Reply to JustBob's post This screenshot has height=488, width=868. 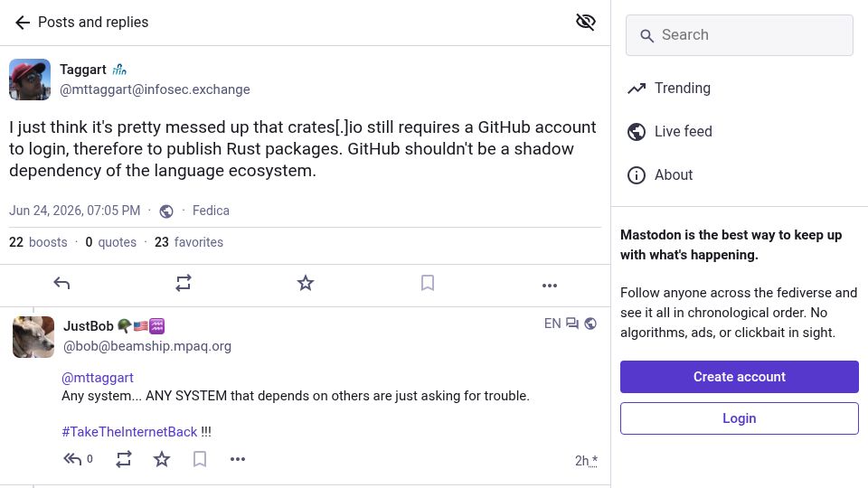click(x=72, y=459)
